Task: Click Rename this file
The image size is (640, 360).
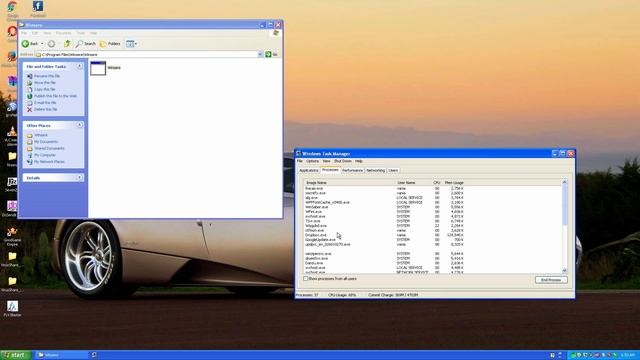Action: tap(47, 76)
